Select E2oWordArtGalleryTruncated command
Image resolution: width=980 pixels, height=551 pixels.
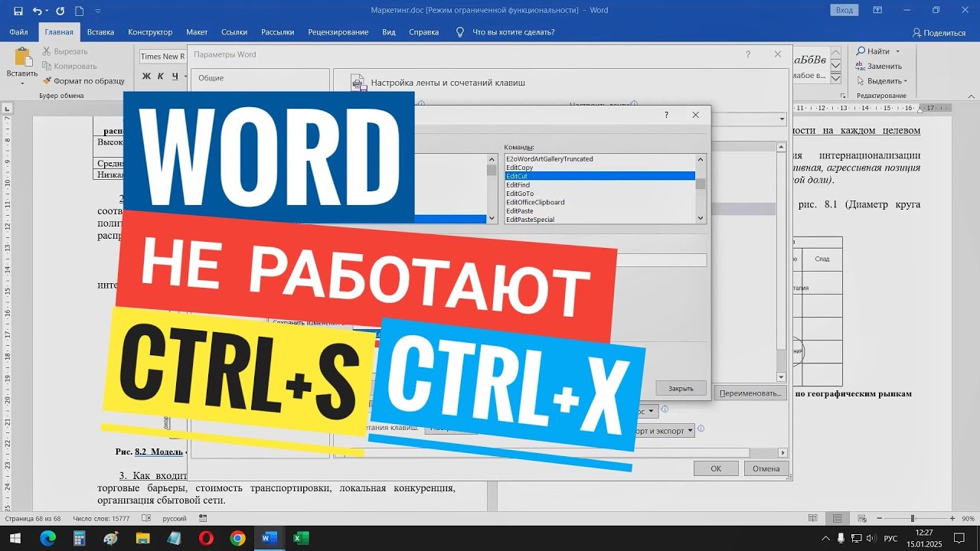point(599,158)
